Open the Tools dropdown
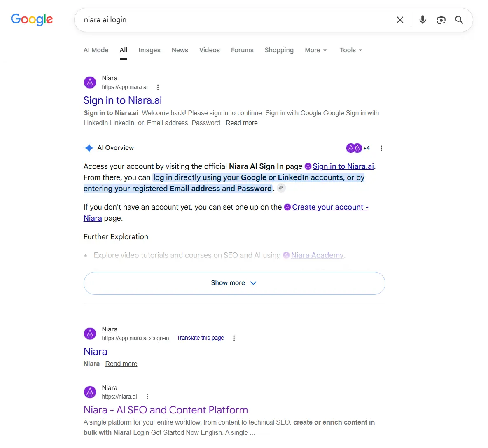 (x=351, y=50)
